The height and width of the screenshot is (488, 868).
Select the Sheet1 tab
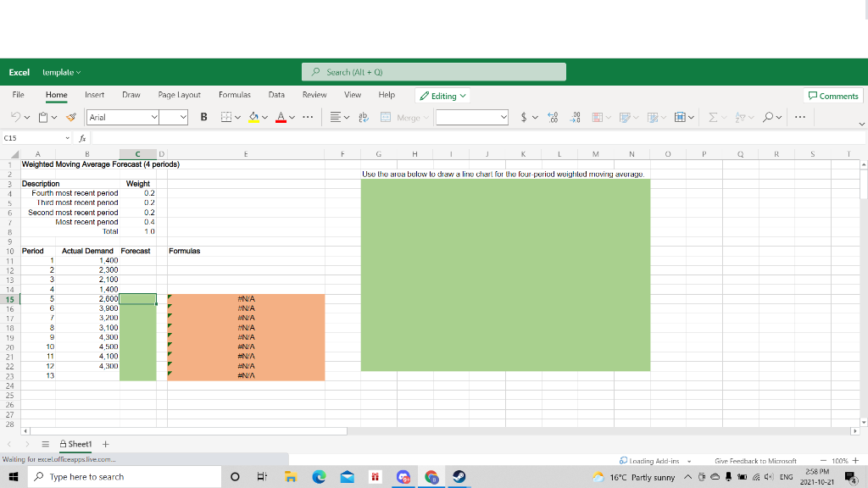pos(77,443)
